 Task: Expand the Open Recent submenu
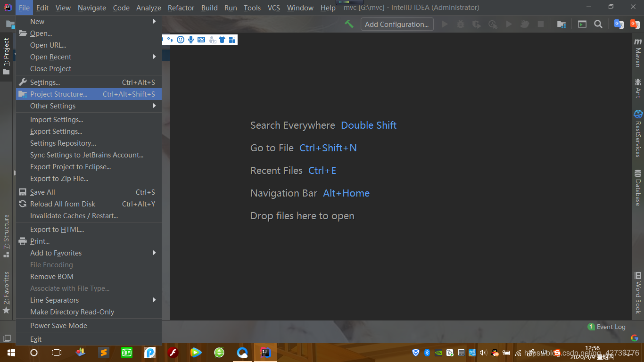[x=89, y=57]
